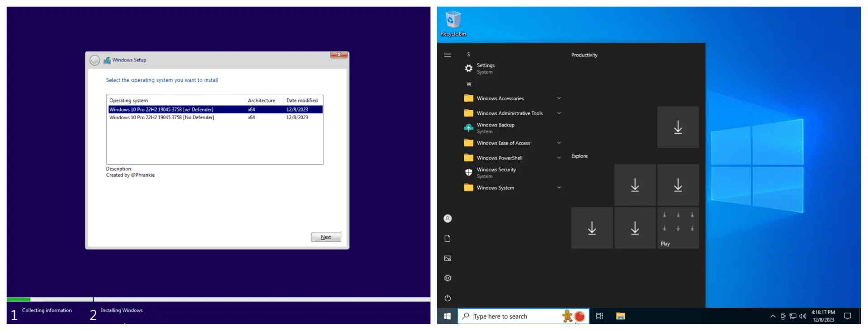Click the Windows Start button
Image resolution: width=868 pixels, height=331 pixels.
tap(447, 316)
